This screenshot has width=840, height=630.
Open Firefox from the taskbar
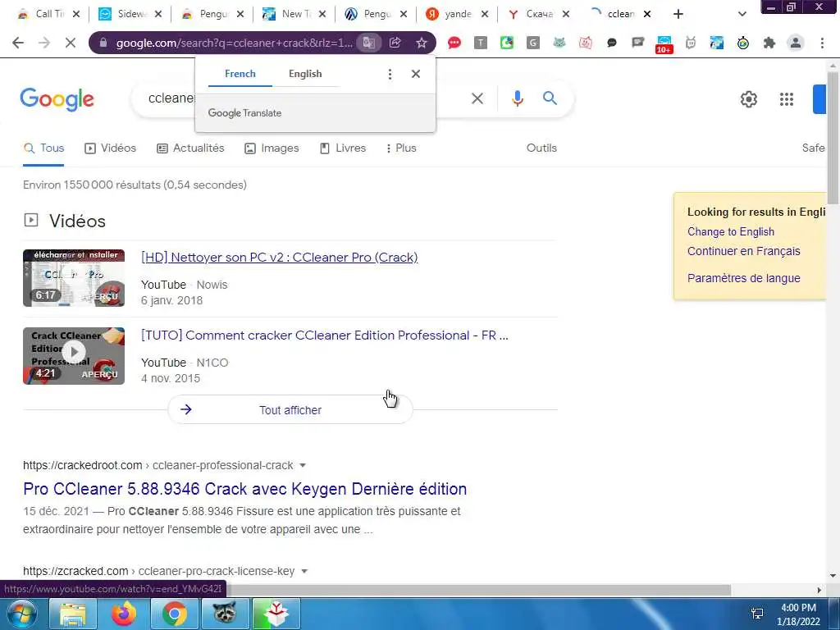pos(124,614)
